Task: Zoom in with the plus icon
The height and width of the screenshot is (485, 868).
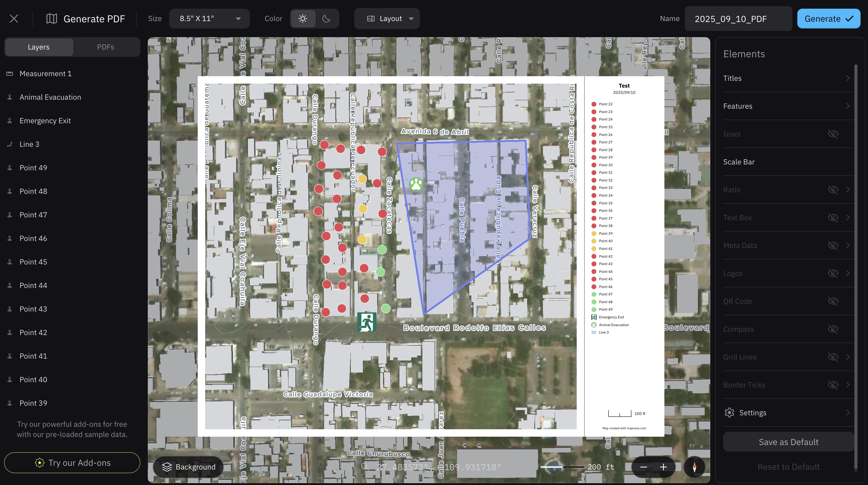Action: click(x=663, y=467)
